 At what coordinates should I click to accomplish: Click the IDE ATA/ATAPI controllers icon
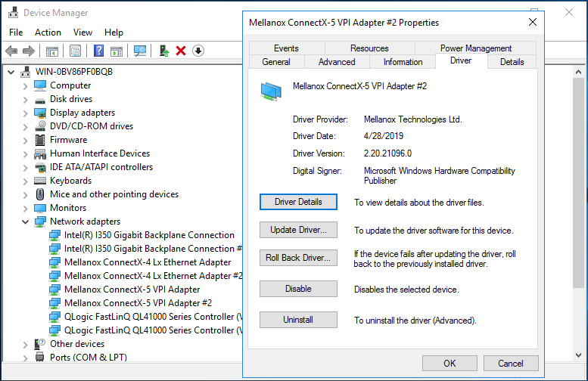coord(40,167)
